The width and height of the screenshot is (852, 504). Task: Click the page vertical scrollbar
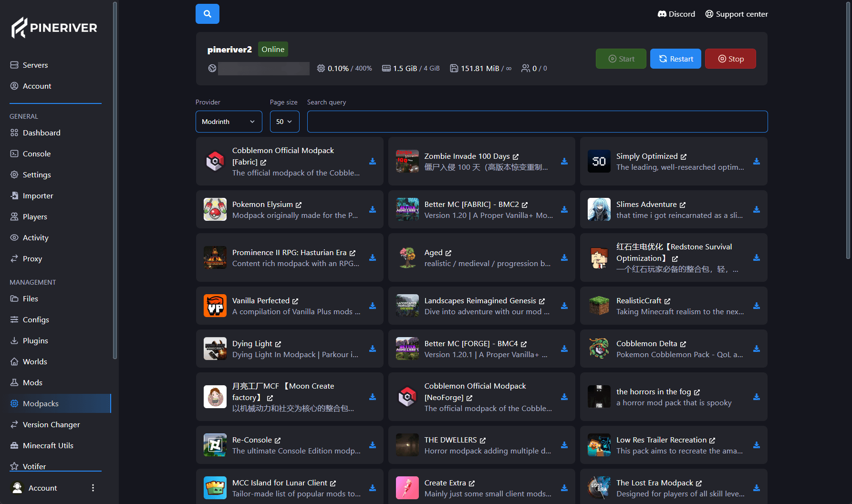(848, 131)
